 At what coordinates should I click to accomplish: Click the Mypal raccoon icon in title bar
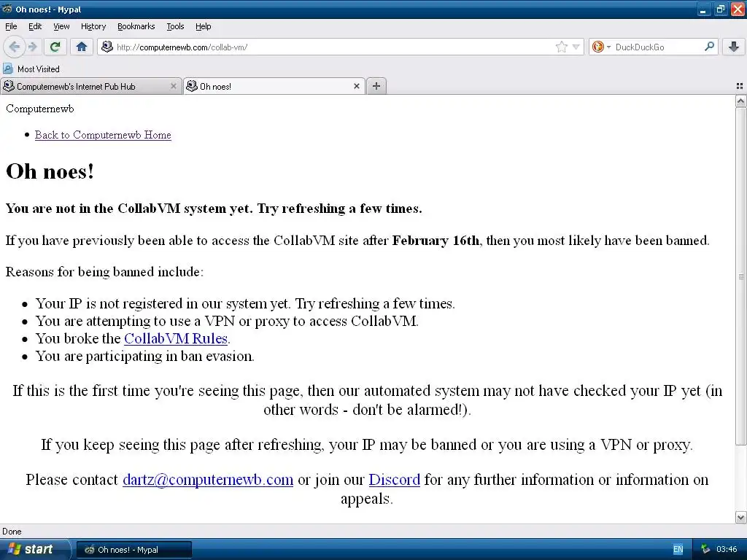tap(7, 9)
